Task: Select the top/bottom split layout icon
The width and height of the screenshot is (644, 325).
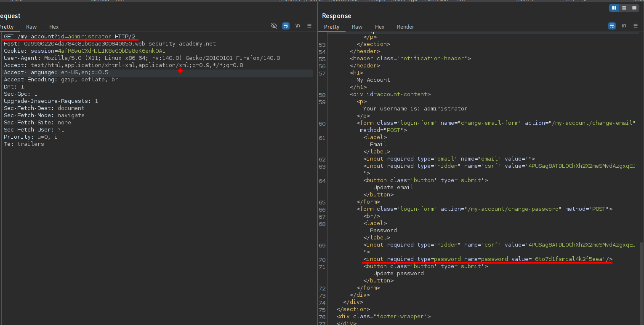Action: (624, 8)
